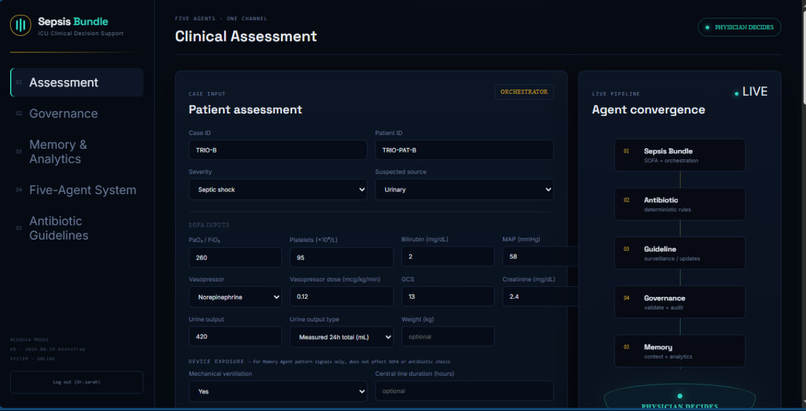Edit the Patient ID field
Image resolution: width=806 pixels, height=411 pixels.
(464, 150)
